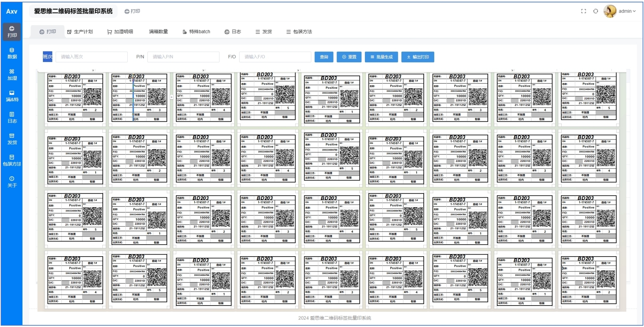
Task: Select 满&特 in the left sidebar
Action: (x=12, y=96)
